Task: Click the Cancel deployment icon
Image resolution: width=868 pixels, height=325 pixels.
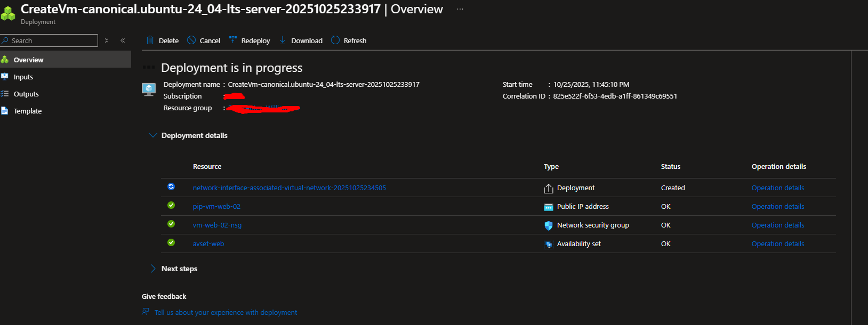Action: pyautogui.click(x=191, y=40)
